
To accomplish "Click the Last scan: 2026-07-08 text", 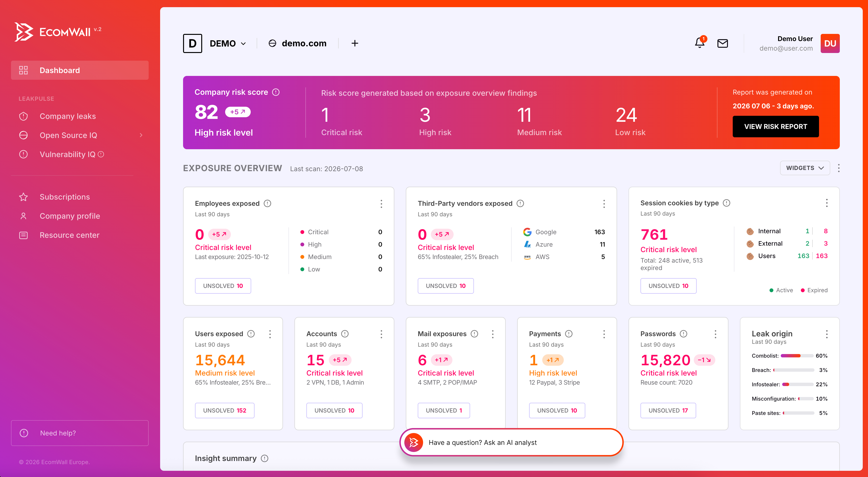I will pos(326,169).
